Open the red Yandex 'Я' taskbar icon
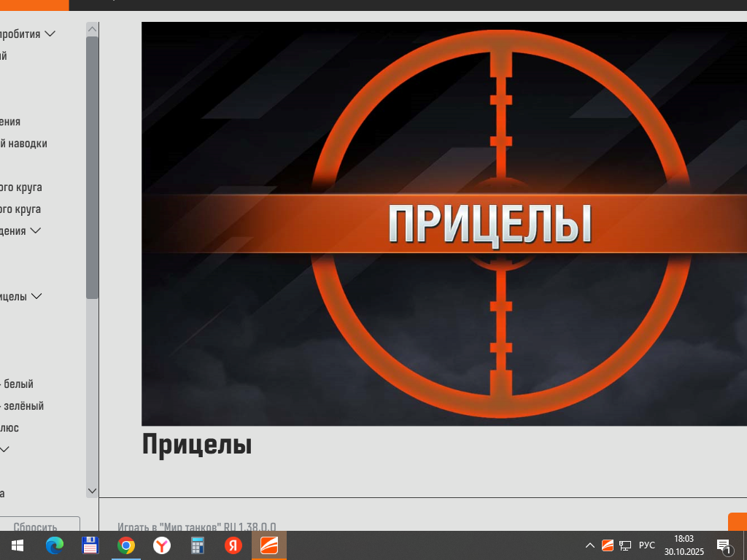This screenshot has width=747, height=560. coord(233,545)
